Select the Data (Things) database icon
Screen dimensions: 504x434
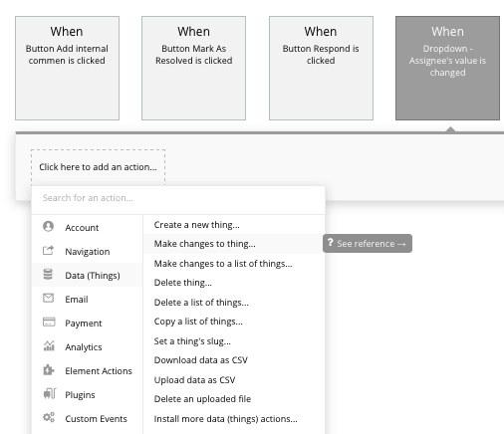(48, 275)
